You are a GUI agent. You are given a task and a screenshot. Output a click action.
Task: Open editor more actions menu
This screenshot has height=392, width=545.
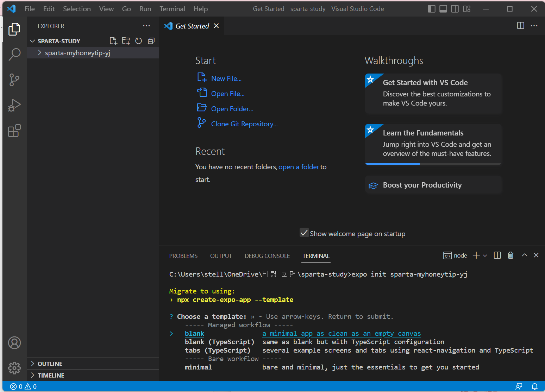tap(534, 26)
